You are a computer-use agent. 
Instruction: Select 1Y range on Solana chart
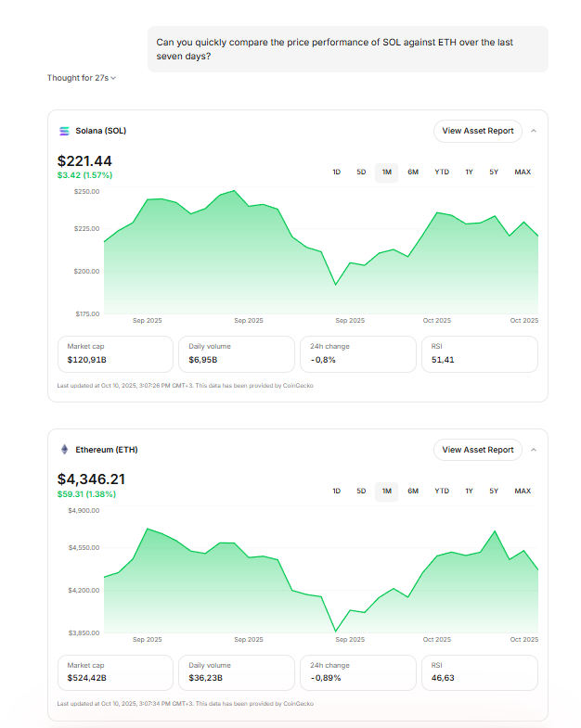[469, 172]
